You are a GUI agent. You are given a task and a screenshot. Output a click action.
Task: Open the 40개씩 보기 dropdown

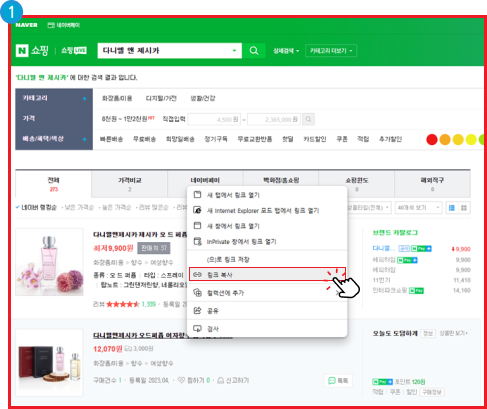(x=418, y=208)
